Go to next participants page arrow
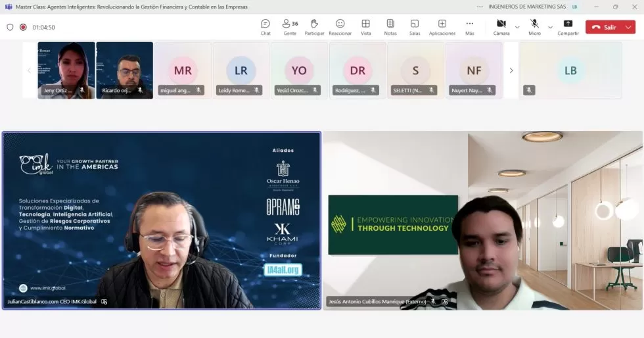This screenshot has width=644, height=338. tap(511, 70)
